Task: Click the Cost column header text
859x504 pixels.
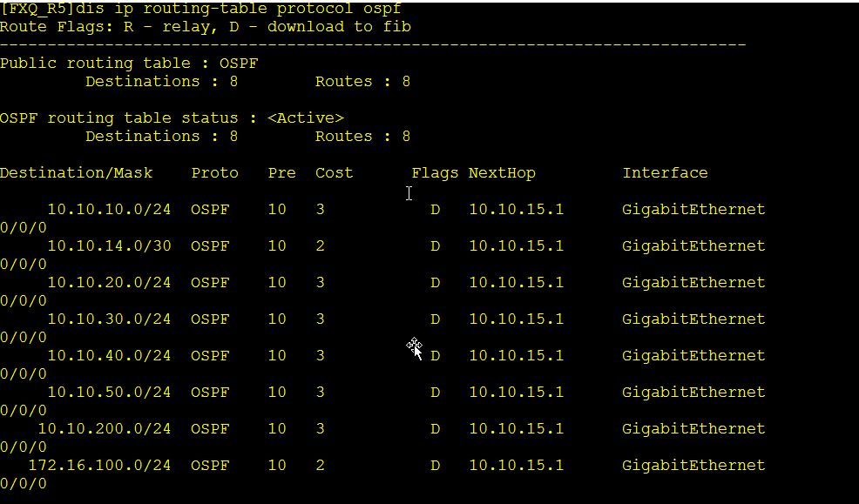Action: point(335,173)
